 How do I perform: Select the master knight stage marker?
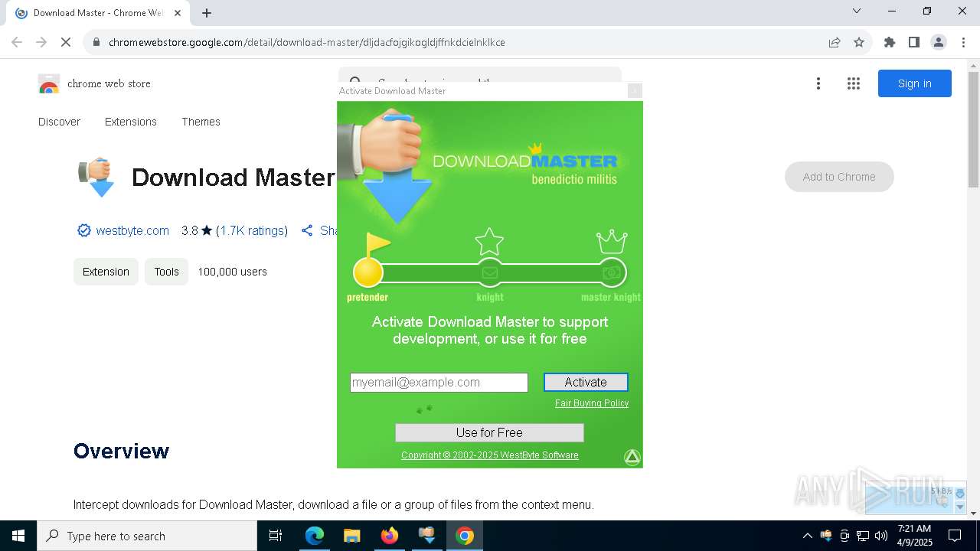(x=611, y=272)
